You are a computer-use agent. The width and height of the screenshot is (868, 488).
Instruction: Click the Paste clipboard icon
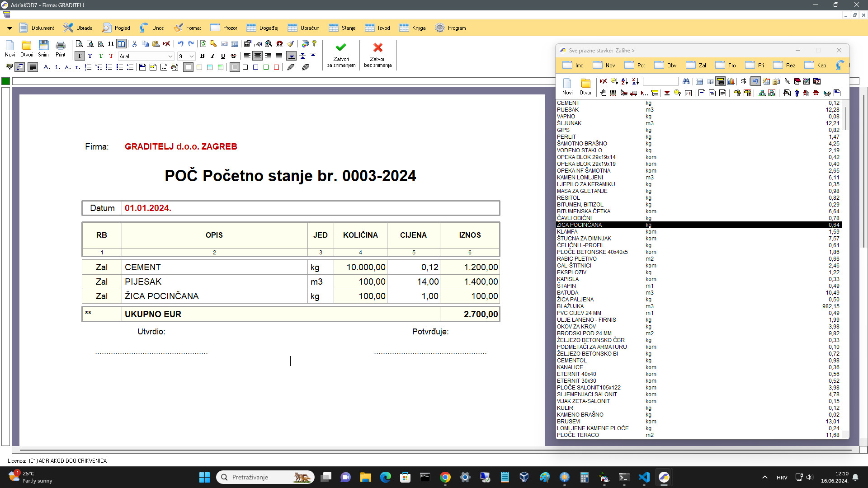[156, 44]
